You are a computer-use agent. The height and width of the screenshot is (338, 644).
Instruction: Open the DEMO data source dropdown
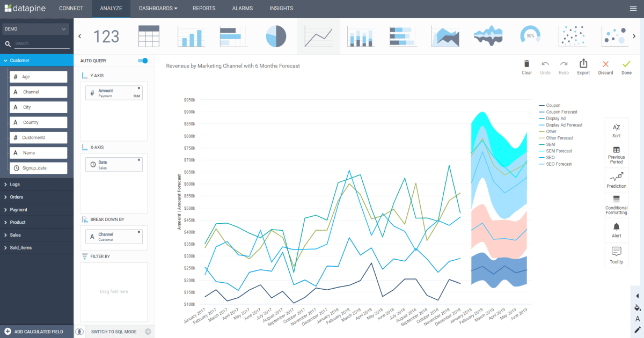(x=35, y=28)
